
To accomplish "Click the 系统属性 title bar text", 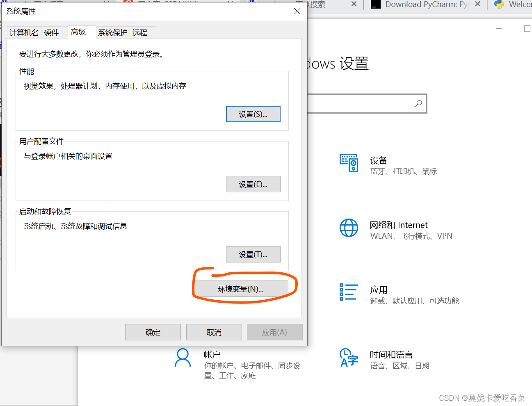I will tap(21, 11).
